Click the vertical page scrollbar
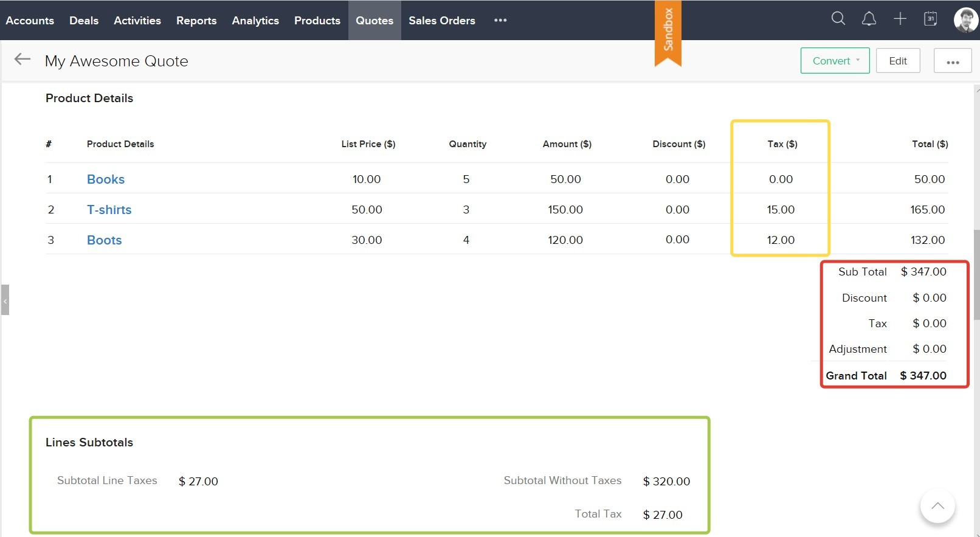 tap(976, 274)
